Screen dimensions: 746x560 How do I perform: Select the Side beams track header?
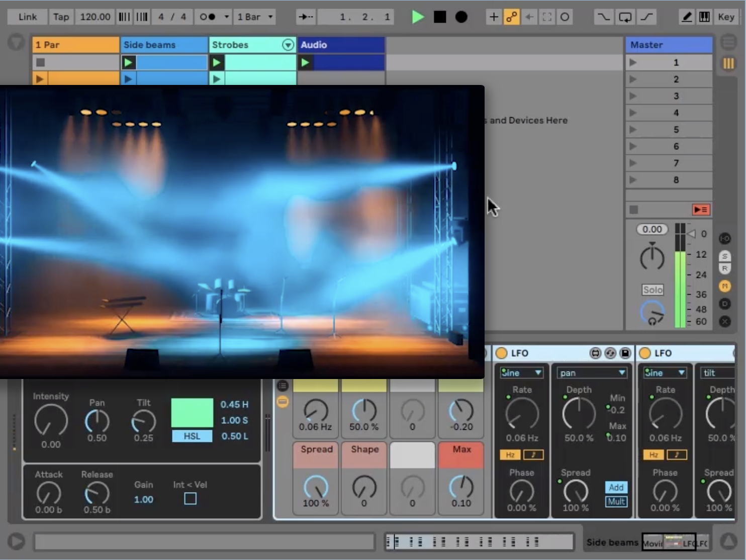pyautogui.click(x=164, y=45)
